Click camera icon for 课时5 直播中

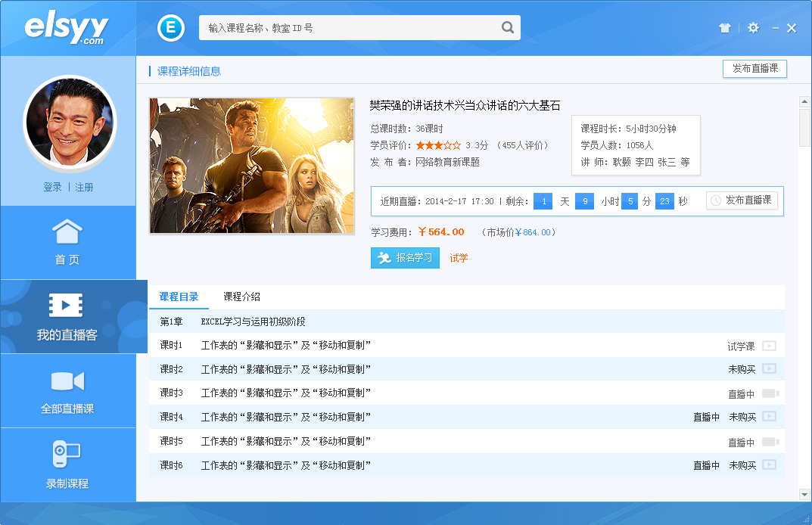pyautogui.click(x=770, y=442)
